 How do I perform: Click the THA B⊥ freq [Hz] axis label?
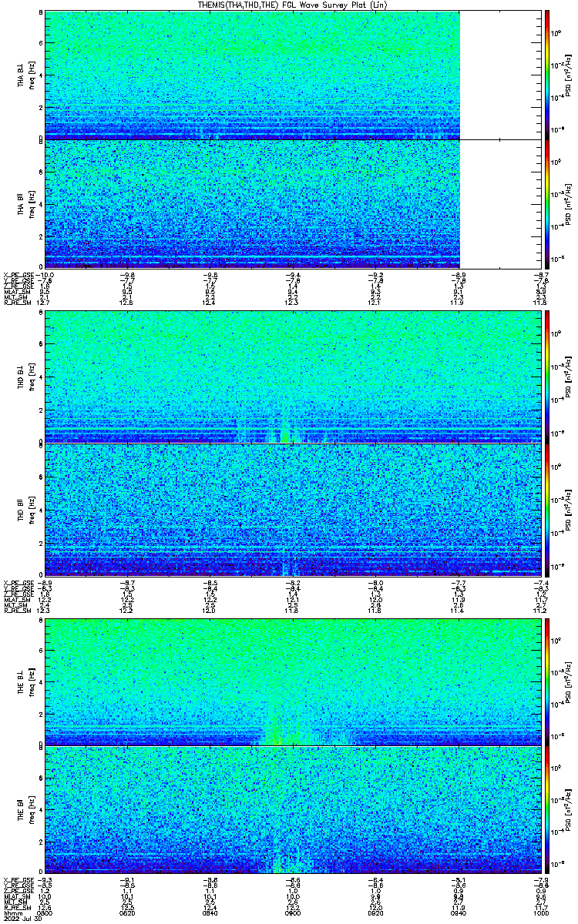click(x=31, y=75)
